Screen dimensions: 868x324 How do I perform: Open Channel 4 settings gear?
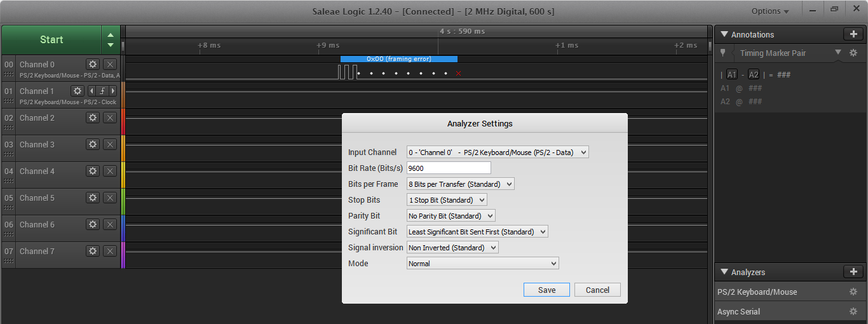point(93,171)
